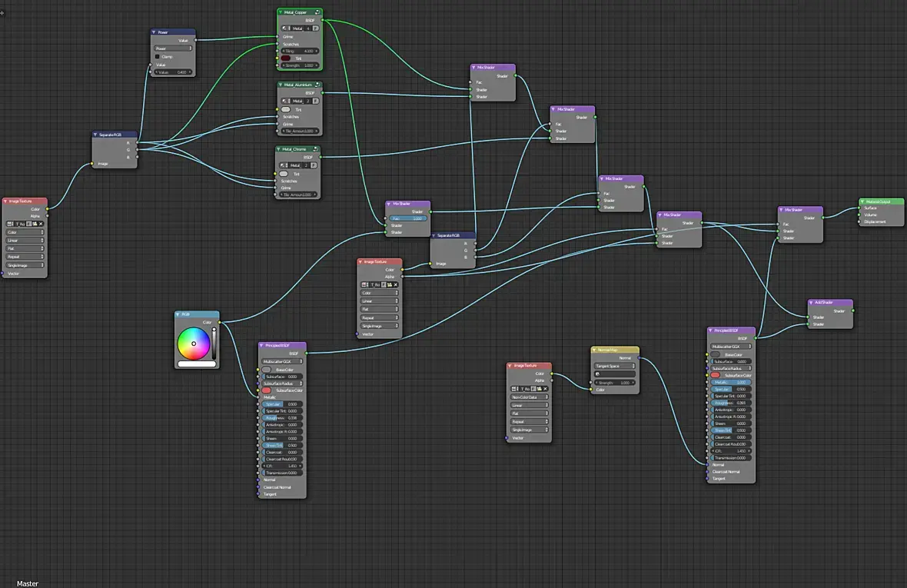Screen dimensions: 907x588
Task: Browse node tree in Metal_Aluminium node
Action: pyautogui.click(x=285, y=101)
